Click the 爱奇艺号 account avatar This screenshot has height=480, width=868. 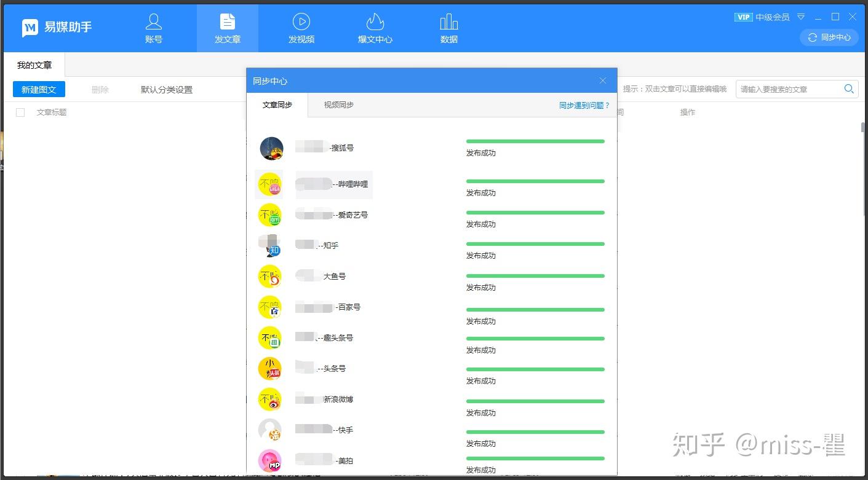tap(269, 215)
